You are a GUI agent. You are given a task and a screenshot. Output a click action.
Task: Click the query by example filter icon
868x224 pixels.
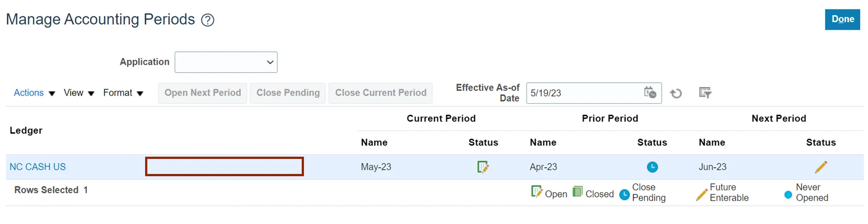click(x=705, y=93)
